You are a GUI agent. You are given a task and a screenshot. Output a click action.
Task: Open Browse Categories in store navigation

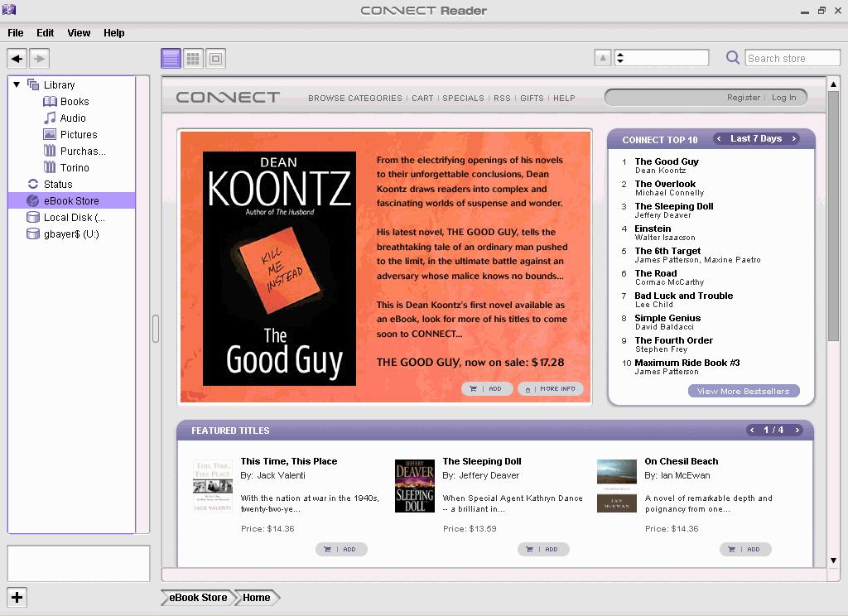(x=354, y=98)
